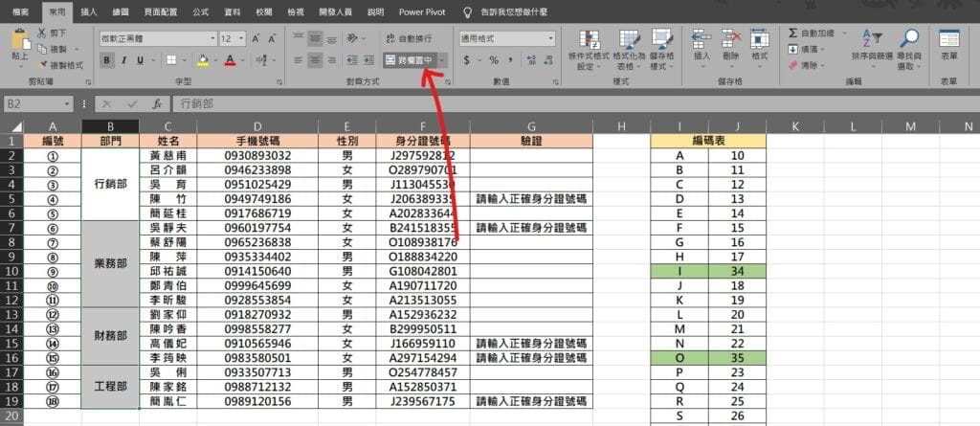This screenshot has width=980, height=426.
Task: Increase decimal places icon
Action: (532, 60)
